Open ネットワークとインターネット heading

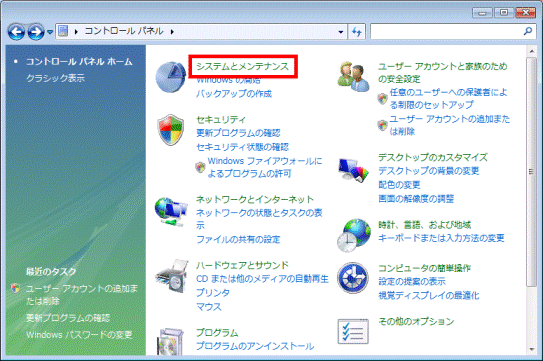255,199
